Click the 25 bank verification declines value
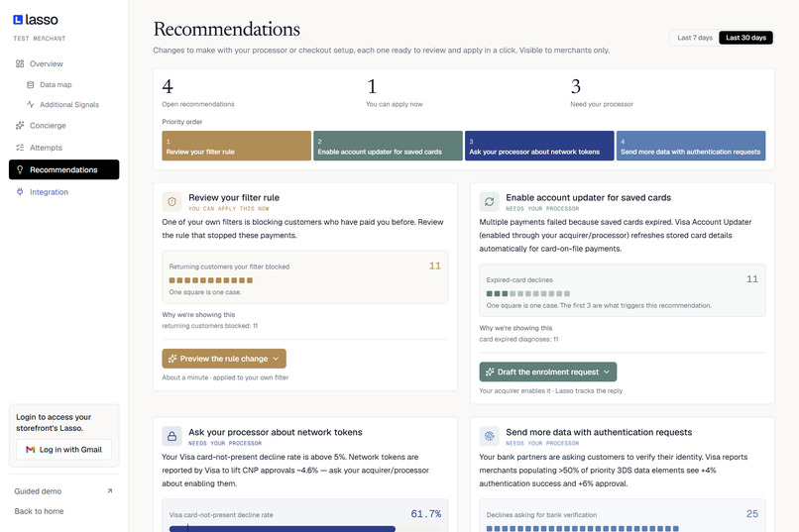The image size is (799, 532). click(x=752, y=514)
